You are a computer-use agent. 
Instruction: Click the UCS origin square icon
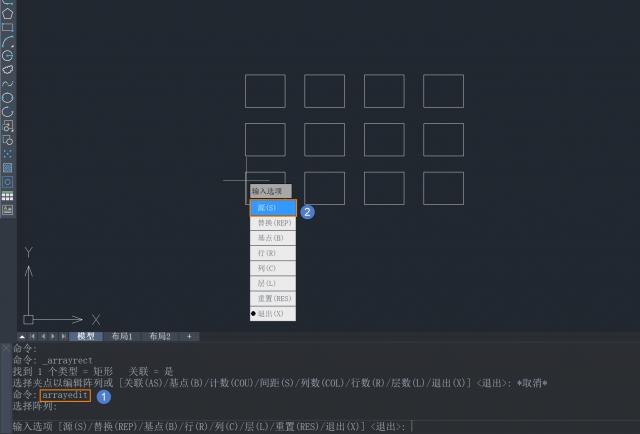tap(28, 319)
